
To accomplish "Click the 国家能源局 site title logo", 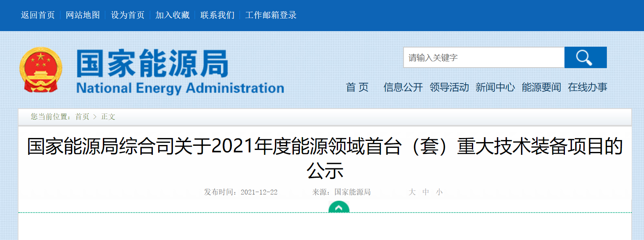I will (152, 63).
